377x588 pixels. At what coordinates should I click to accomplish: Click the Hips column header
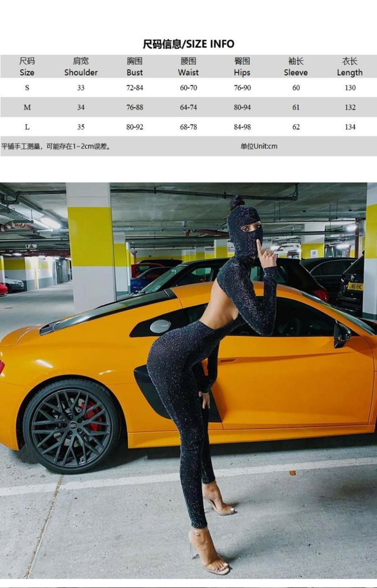tap(242, 67)
